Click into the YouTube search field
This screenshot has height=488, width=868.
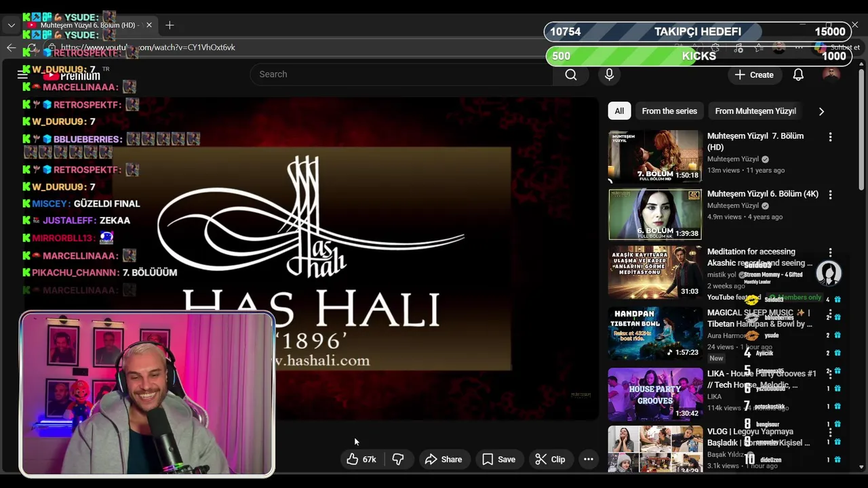coord(401,75)
